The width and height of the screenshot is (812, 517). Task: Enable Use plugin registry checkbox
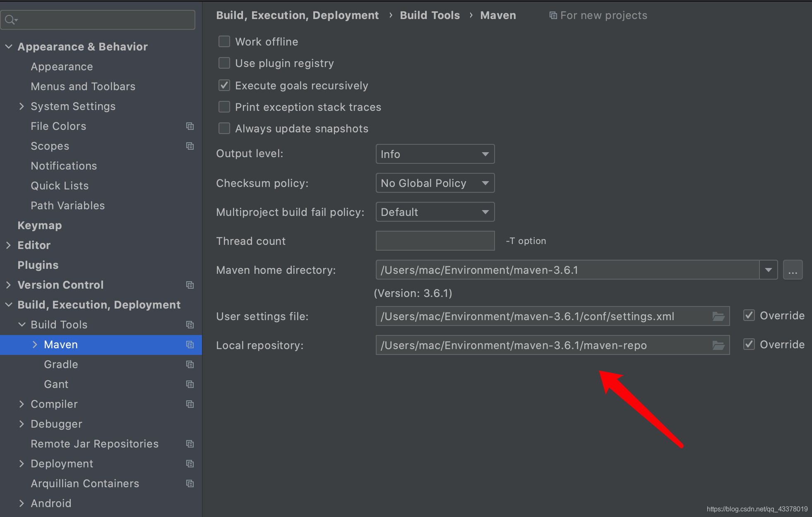tap(224, 63)
